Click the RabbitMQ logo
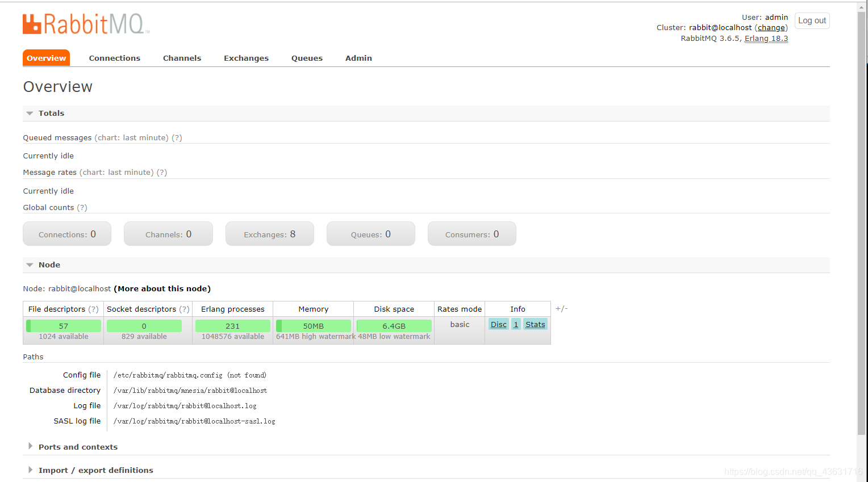The height and width of the screenshot is (482, 868). tap(86, 24)
